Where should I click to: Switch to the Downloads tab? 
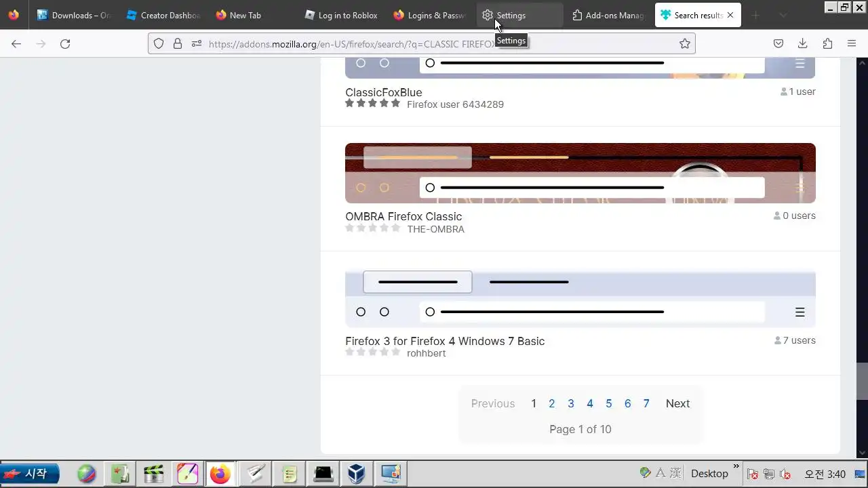[x=73, y=15]
